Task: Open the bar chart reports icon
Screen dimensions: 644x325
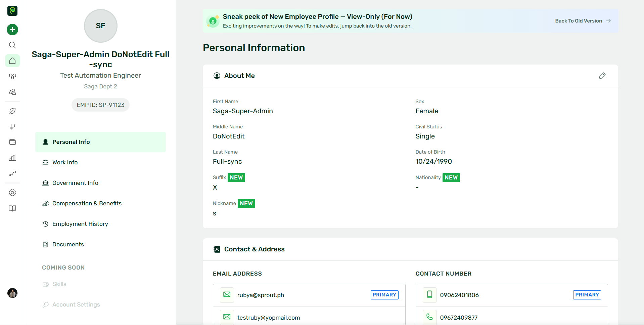Action: 12,158
